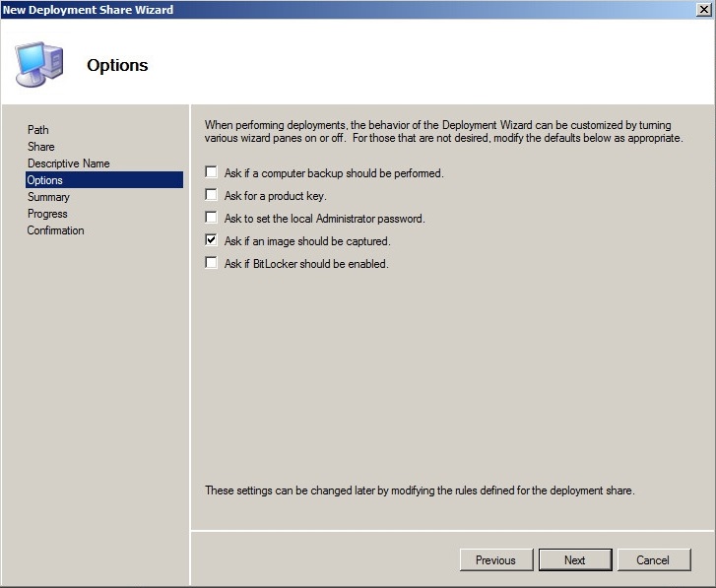Viewport: 716px width, 588px height.
Task: Cancel the deployment share wizard
Action: 653,559
